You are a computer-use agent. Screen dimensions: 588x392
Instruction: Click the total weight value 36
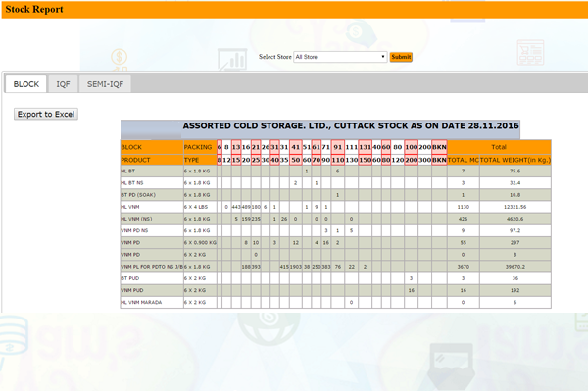(x=514, y=278)
